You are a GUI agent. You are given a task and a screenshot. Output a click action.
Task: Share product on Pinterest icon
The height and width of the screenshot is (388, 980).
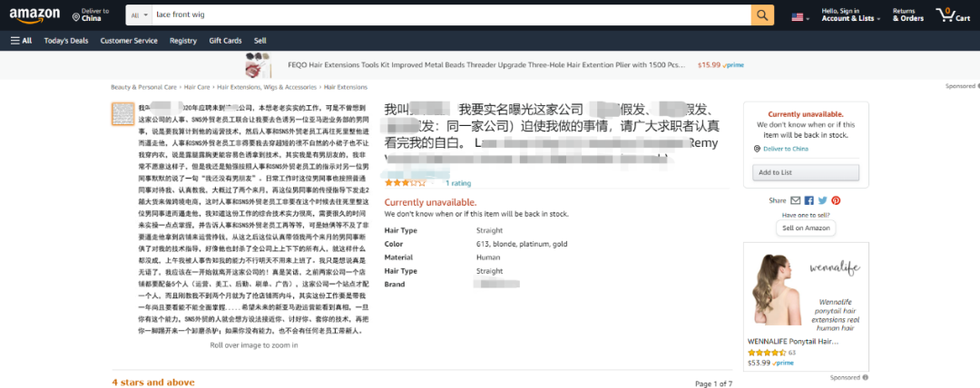click(836, 200)
